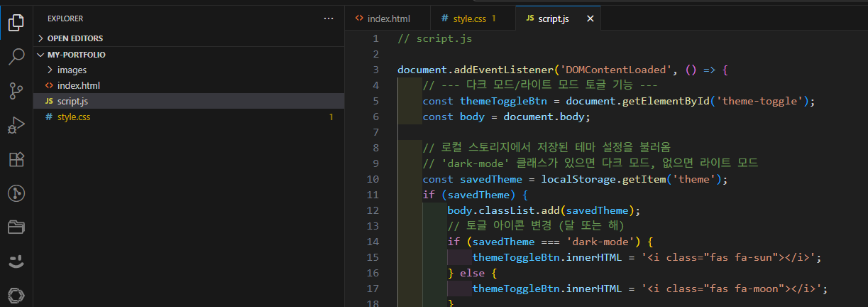Screen dimensions: 868x307
Task: Click the EXPLORER panel title
Action: pyautogui.click(x=65, y=18)
